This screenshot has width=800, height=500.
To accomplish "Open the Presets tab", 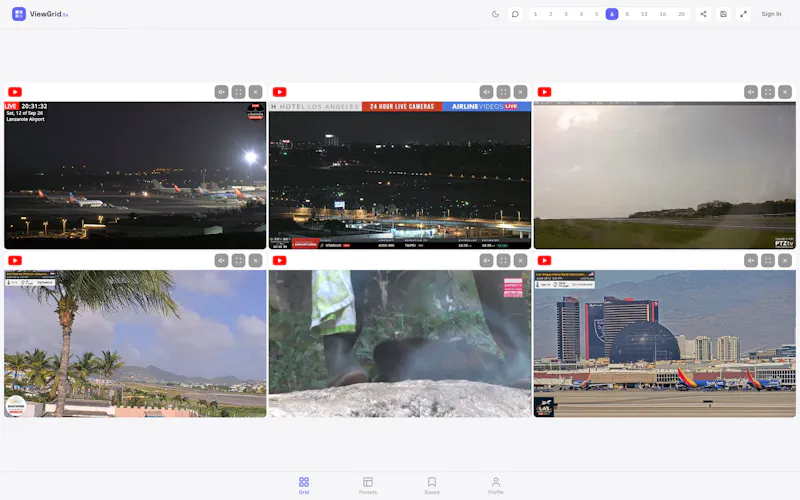I will pos(368,485).
